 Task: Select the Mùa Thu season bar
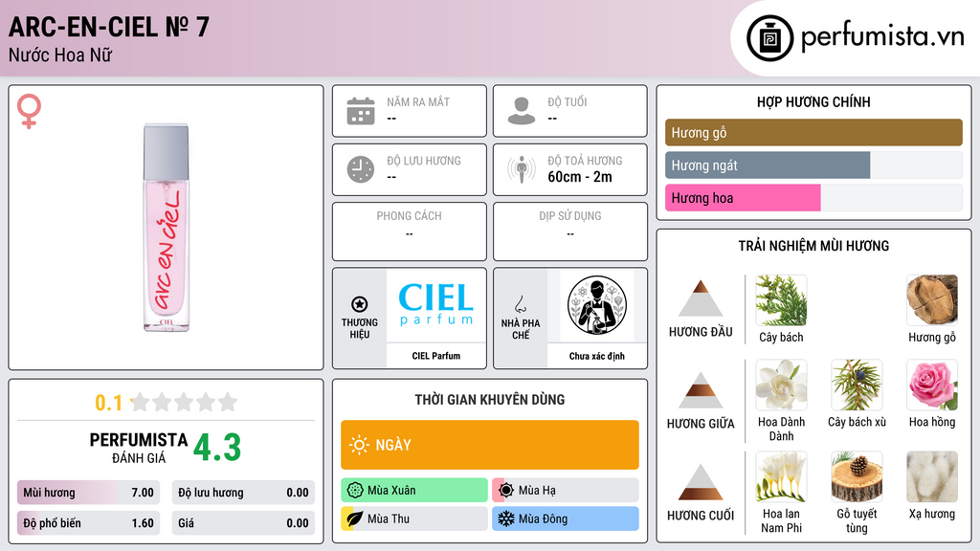414,518
